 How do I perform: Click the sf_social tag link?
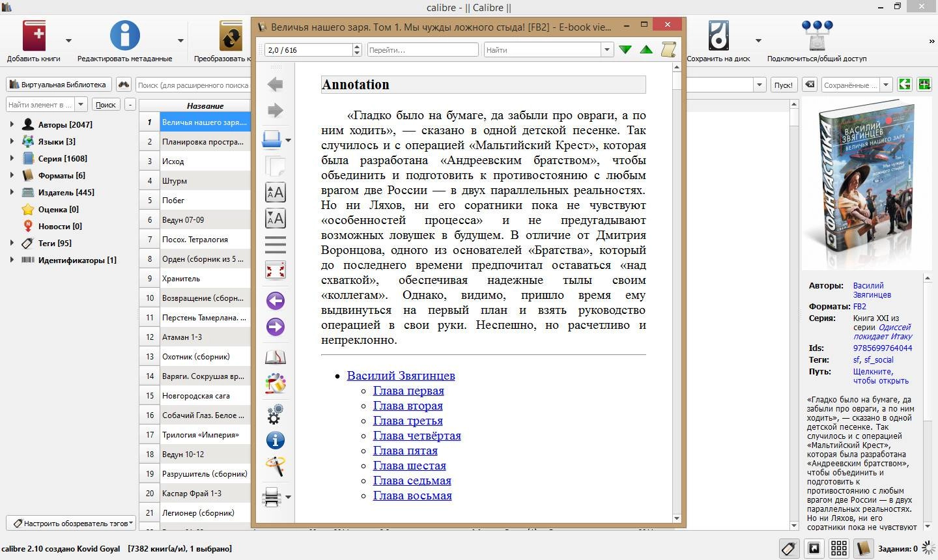(879, 359)
